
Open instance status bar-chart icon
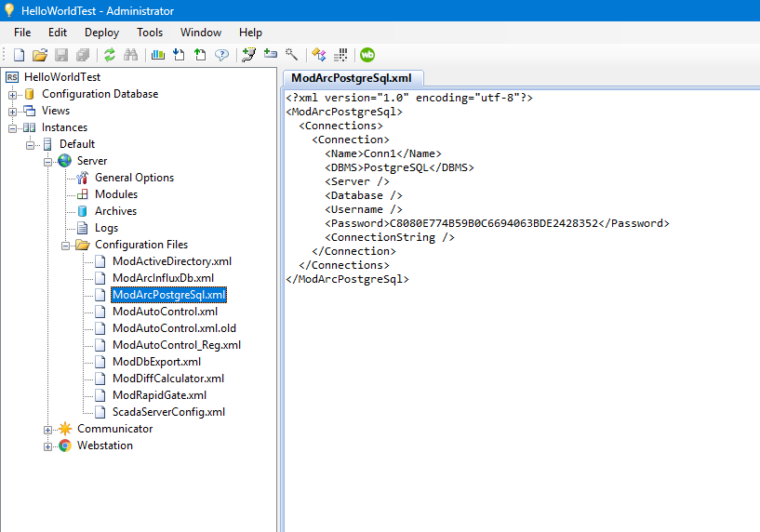pyautogui.click(x=158, y=55)
